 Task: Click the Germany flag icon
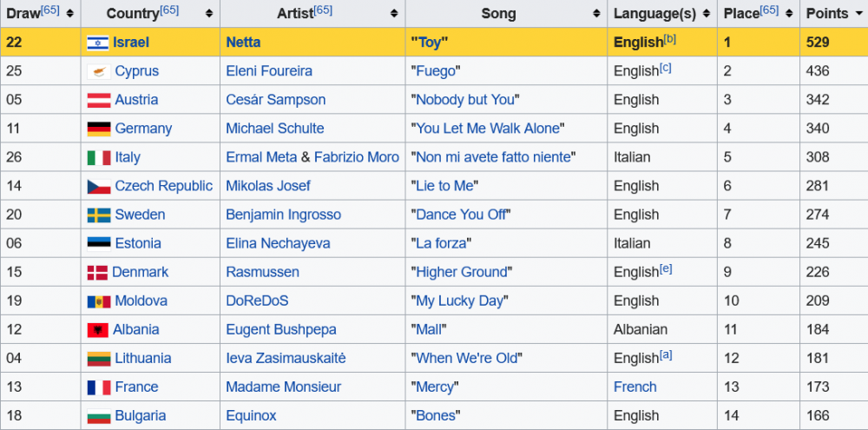point(97,129)
